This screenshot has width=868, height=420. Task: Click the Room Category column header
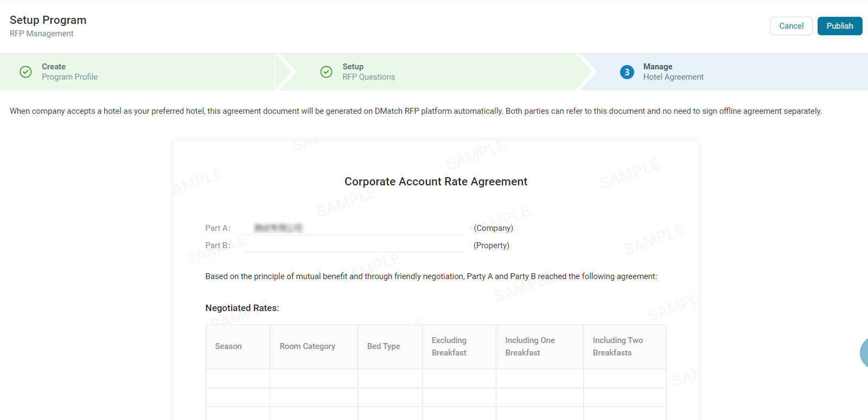[x=314, y=347]
